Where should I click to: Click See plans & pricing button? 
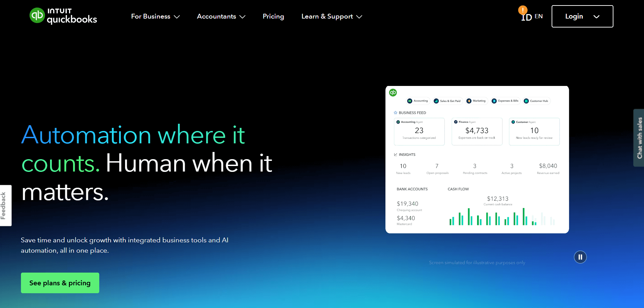[60, 283]
